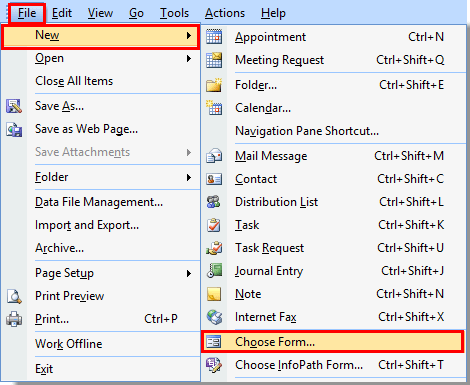Screen dimensions: 470x385
Task: Select Calendar... in New submenu
Action: [263, 108]
